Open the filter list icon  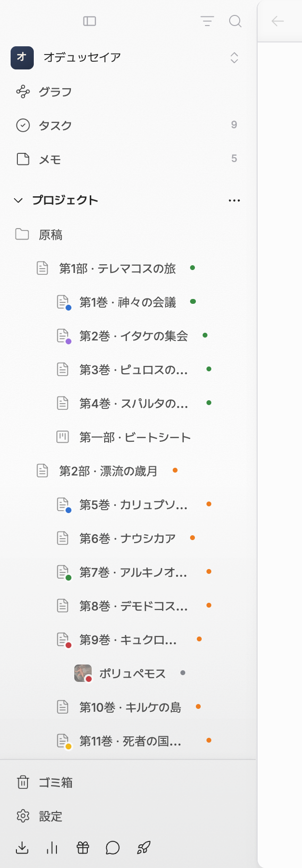tap(207, 21)
